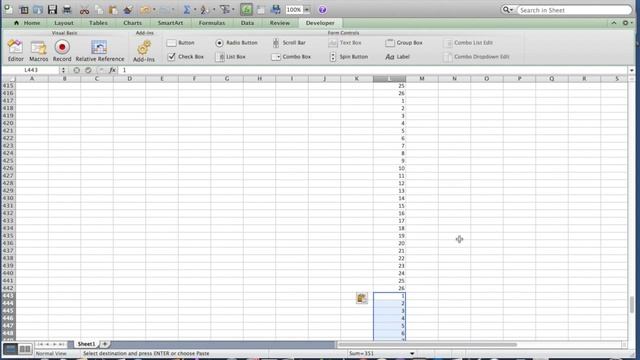
Task: Click the confirm entry formula bar icon
Action: [x=88, y=70]
